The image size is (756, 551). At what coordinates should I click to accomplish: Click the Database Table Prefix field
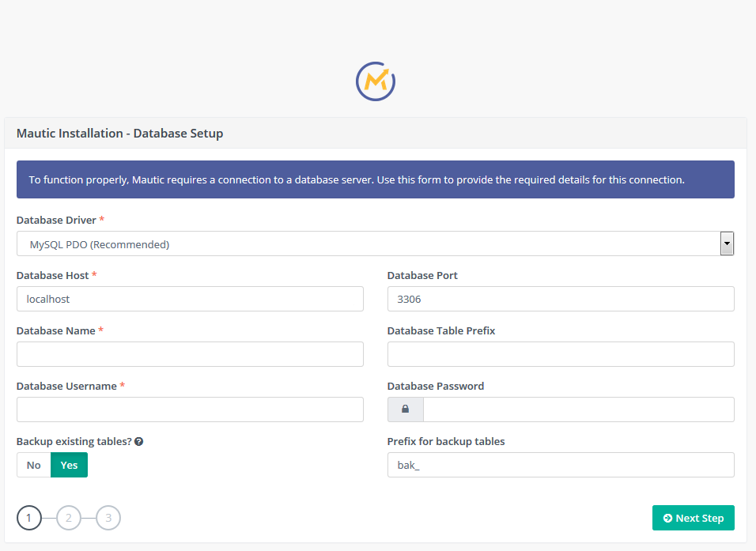(561, 354)
